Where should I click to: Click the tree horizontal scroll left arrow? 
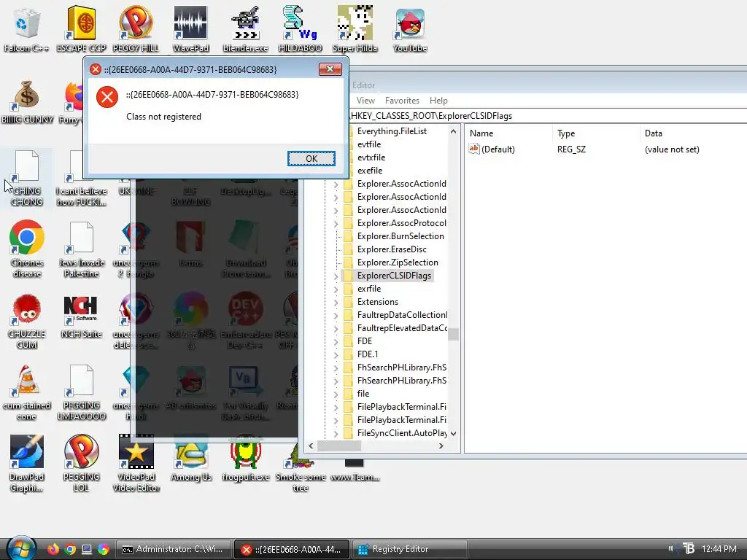[x=311, y=446]
